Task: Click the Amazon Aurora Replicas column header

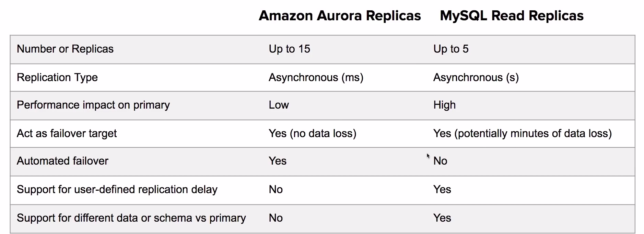Action: pos(340,16)
